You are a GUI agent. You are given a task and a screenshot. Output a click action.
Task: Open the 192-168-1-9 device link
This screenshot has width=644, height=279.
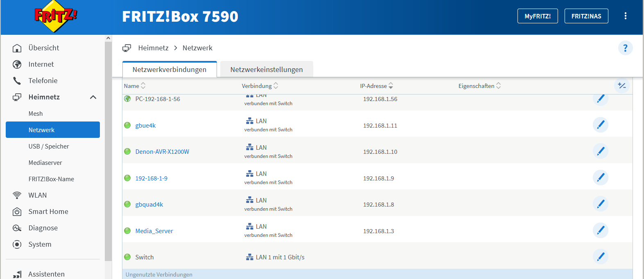coord(151,178)
